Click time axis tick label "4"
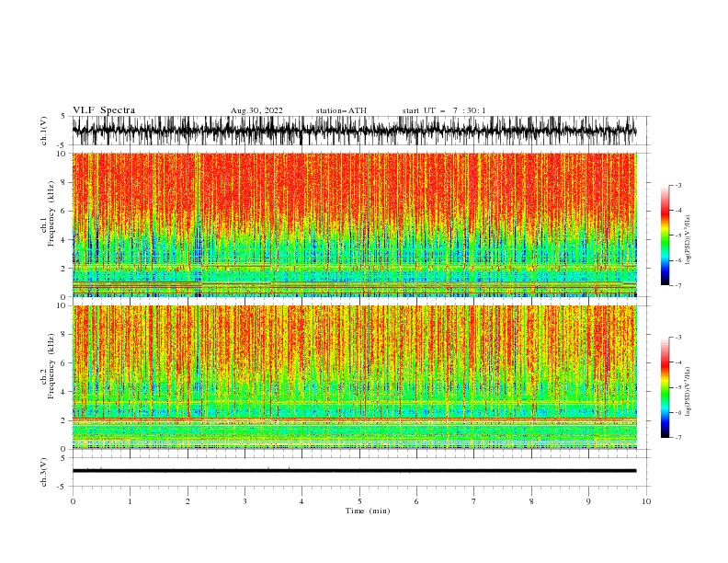Viewport: 728px width, 563px height. [301, 501]
